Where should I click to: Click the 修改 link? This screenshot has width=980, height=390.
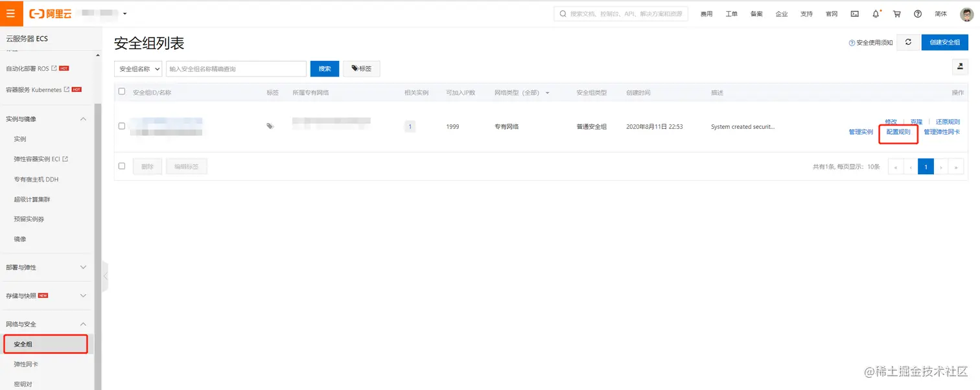891,122
